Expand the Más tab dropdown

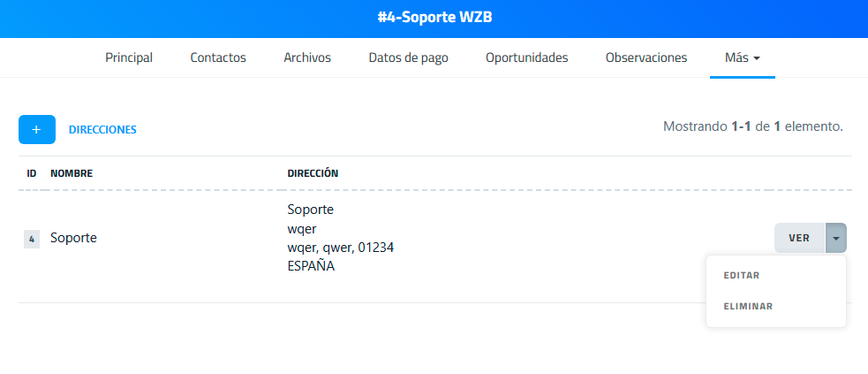pos(742,57)
